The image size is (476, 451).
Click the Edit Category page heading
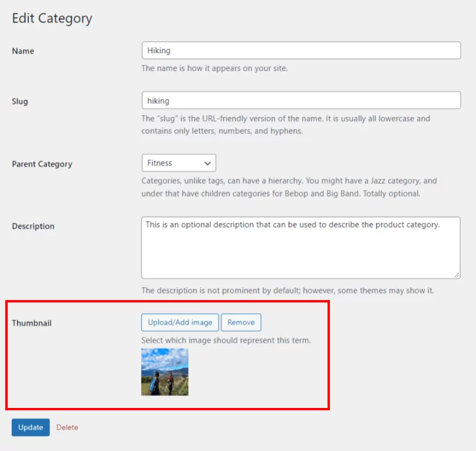(52, 18)
